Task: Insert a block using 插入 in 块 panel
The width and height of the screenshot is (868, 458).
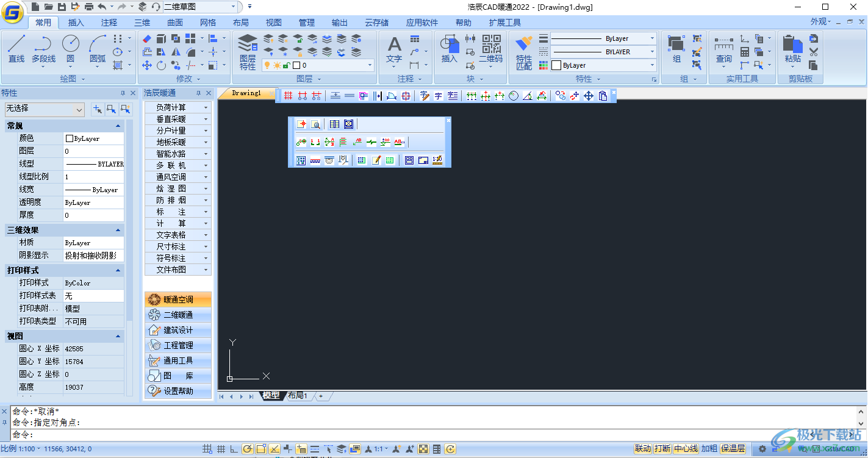Action: (450, 49)
